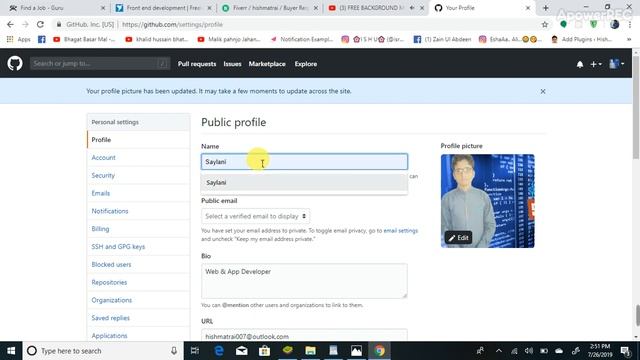The height and width of the screenshot is (360, 640).
Task: Go back in browser
Action: [x=10, y=24]
